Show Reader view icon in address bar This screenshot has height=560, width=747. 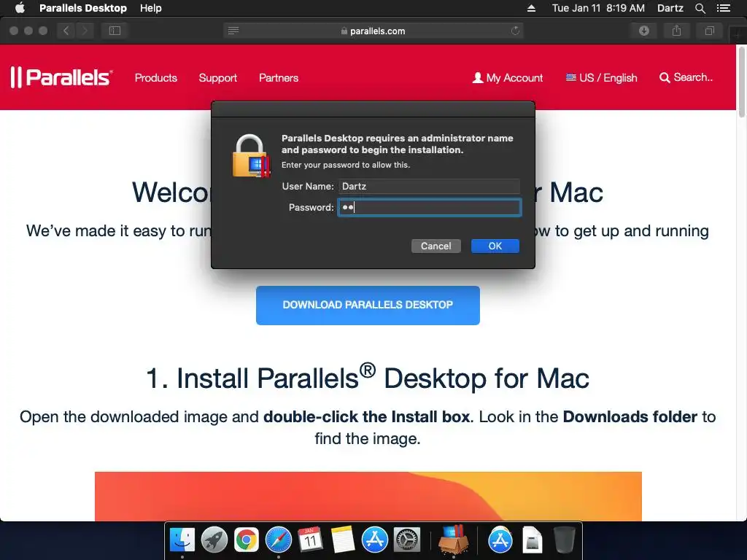coord(233,31)
